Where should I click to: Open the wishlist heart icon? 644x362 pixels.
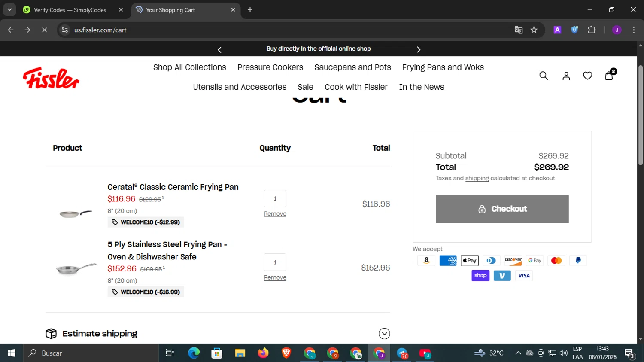tap(587, 76)
